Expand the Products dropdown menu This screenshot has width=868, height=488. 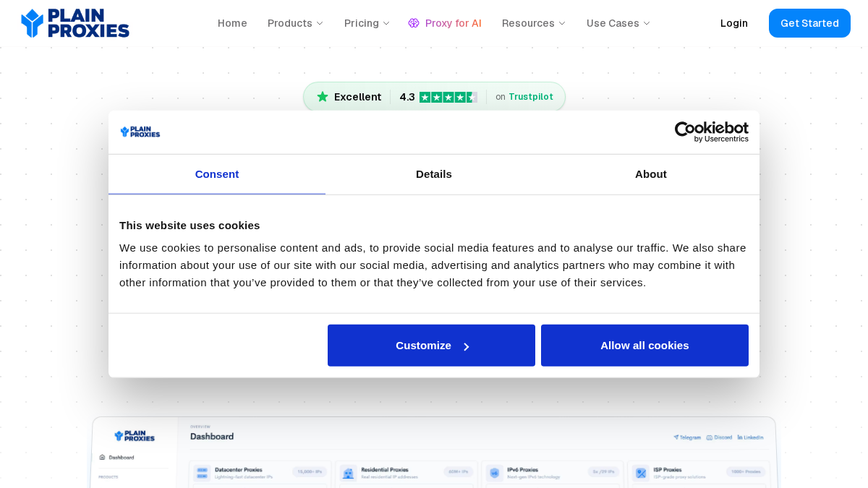296,23
